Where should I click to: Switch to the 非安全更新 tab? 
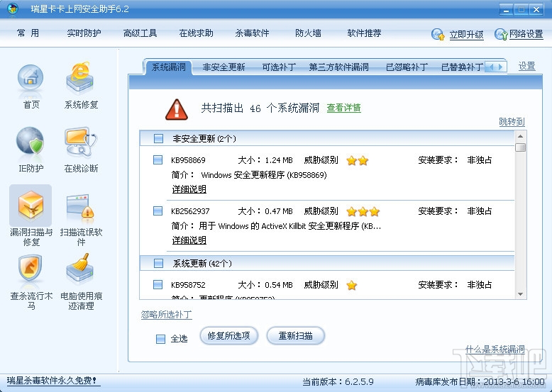[223, 67]
